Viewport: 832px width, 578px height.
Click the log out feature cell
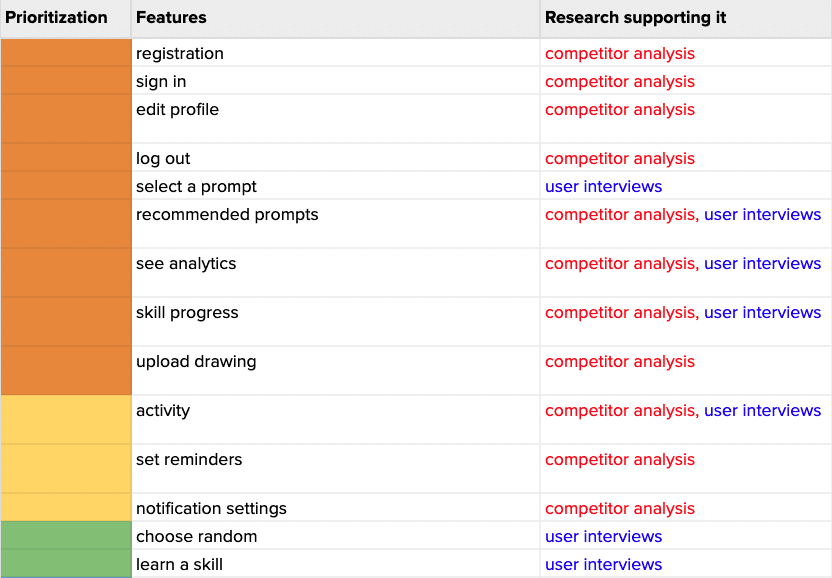point(163,159)
